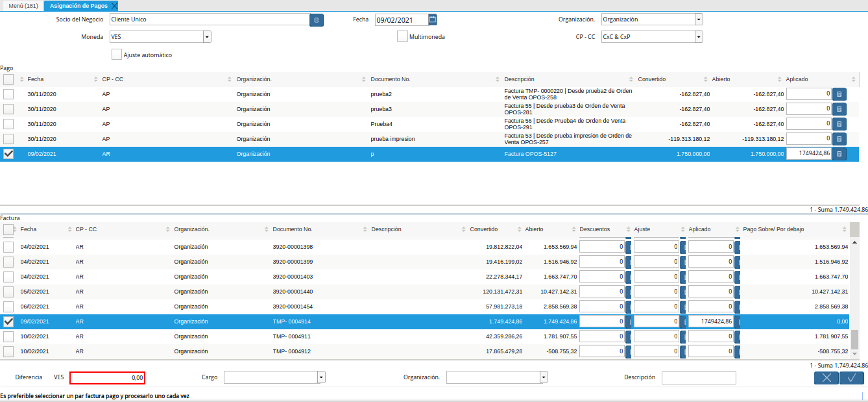This screenshot has width=868, height=402.
Task: Click the Descripción header in Pago table
Action: pos(519,79)
